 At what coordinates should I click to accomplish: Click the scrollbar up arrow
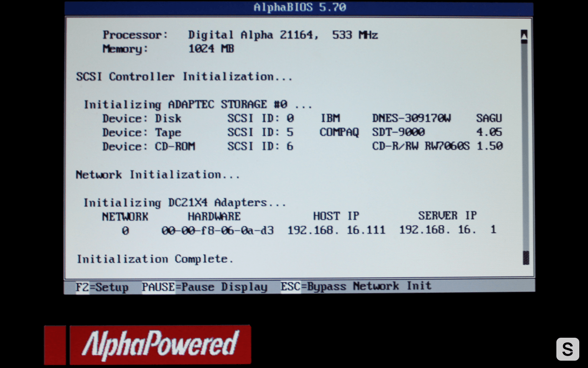pyautogui.click(x=524, y=35)
